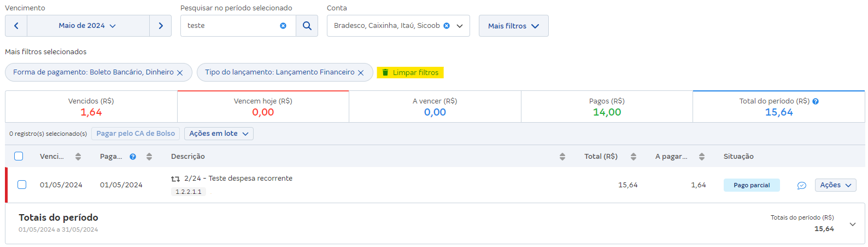Open the Maio de 2024 period dropdown
This screenshot has height=247, width=868.
click(x=88, y=26)
